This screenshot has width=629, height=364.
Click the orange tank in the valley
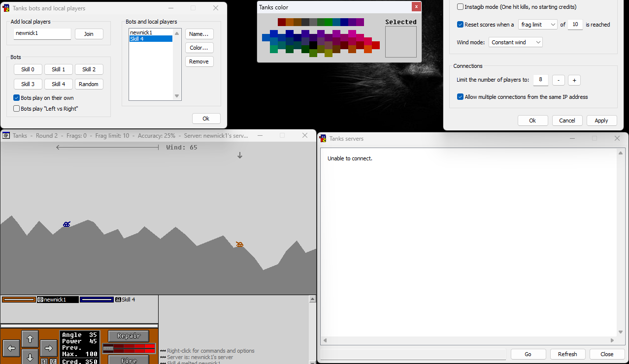(x=239, y=244)
